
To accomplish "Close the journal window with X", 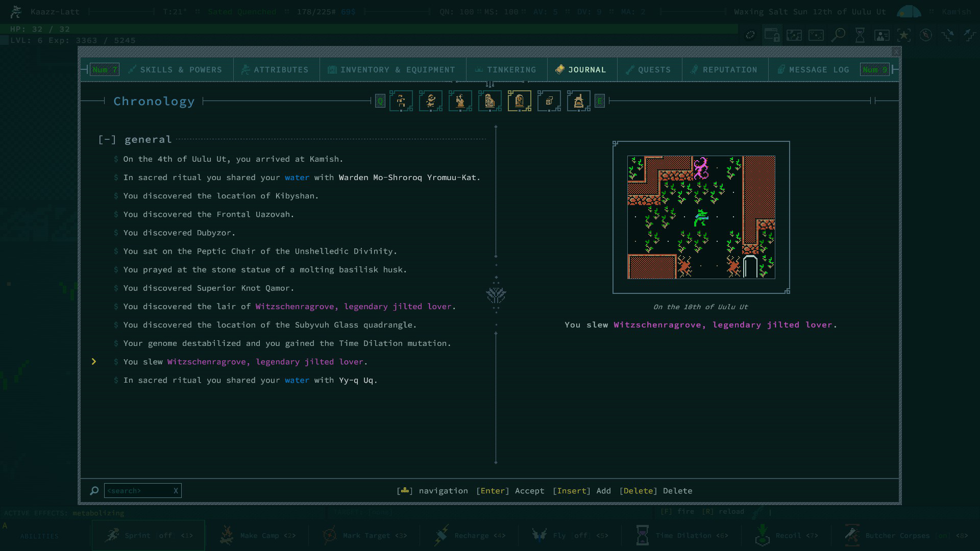I will pos(896,52).
